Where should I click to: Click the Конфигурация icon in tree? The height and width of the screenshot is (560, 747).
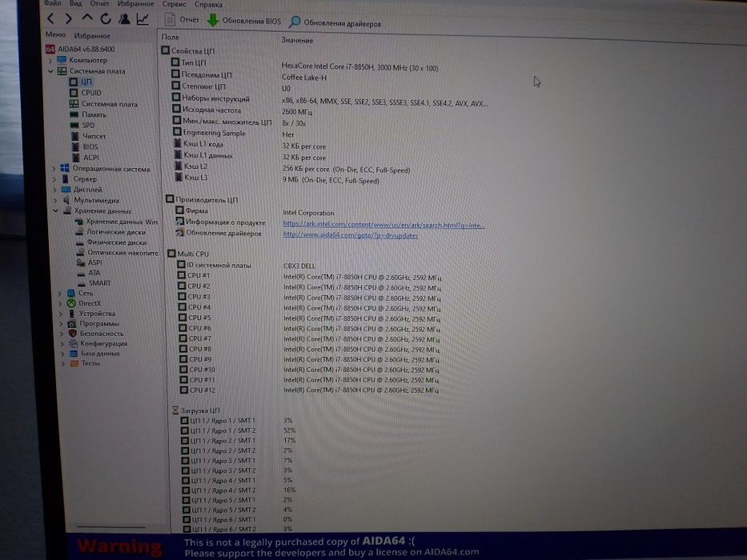(73, 343)
